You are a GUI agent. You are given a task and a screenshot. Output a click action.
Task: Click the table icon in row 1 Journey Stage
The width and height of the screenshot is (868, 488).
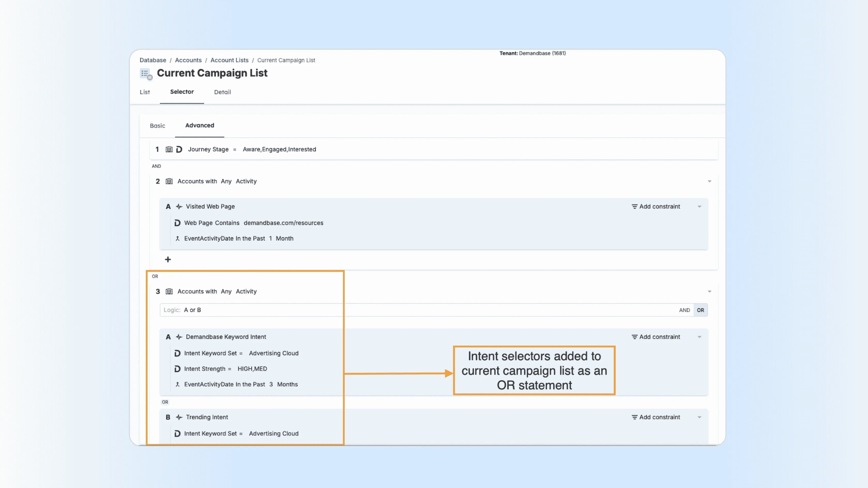pyautogui.click(x=169, y=149)
